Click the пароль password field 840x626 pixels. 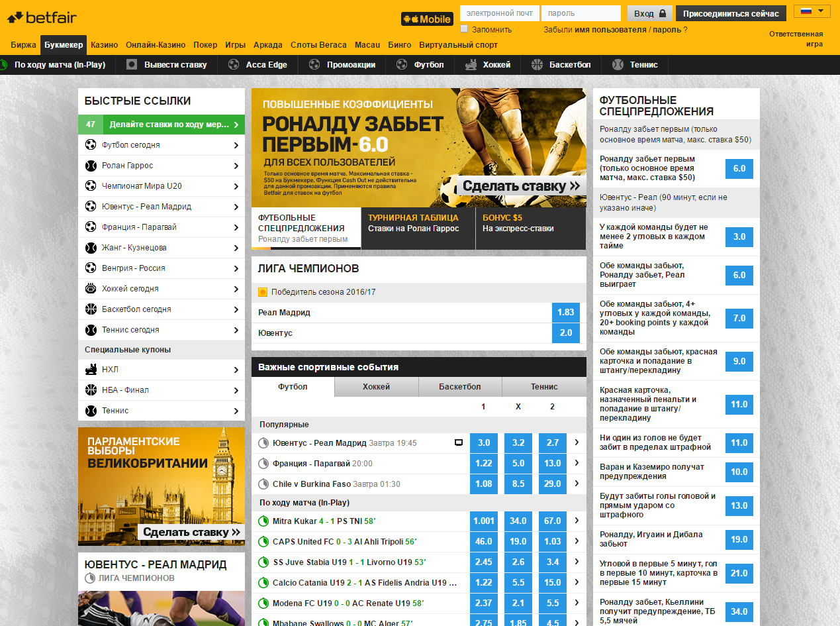(581, 13)
